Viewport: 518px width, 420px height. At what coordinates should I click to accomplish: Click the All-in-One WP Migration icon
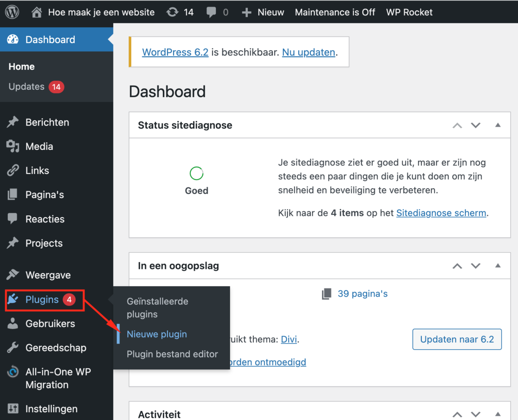(13, 372)
